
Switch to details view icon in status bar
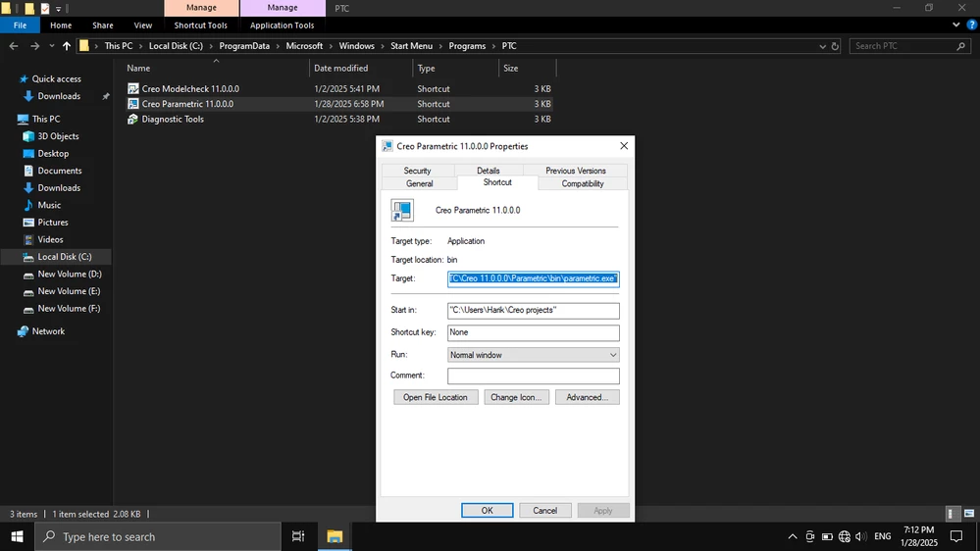(952, 514)
